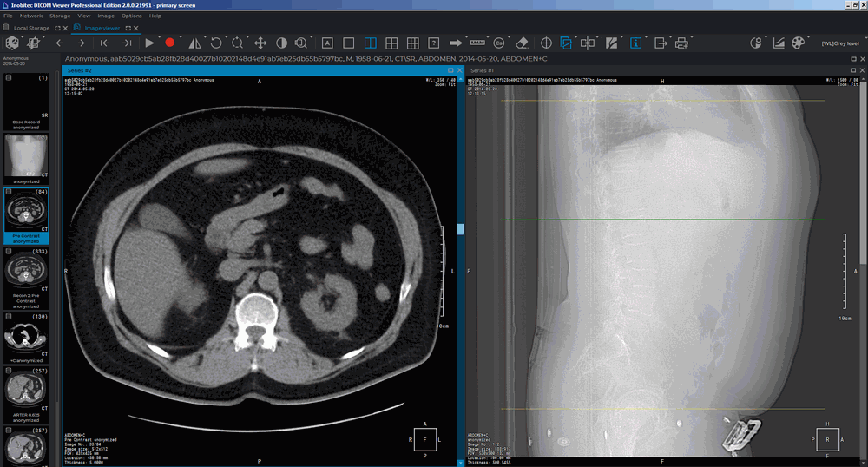Open the custom layout icon marked ?
This screenshot has width=868, height=467.
point(434,43)
